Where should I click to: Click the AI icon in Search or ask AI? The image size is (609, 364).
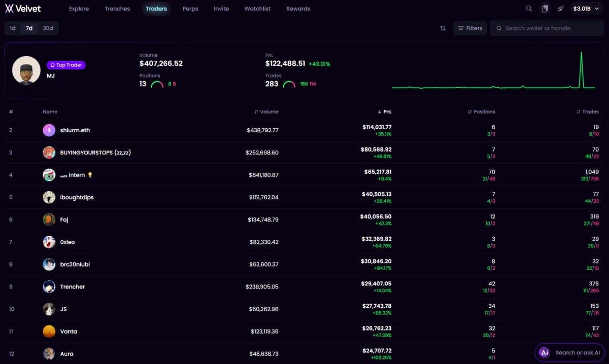point(545,352)
